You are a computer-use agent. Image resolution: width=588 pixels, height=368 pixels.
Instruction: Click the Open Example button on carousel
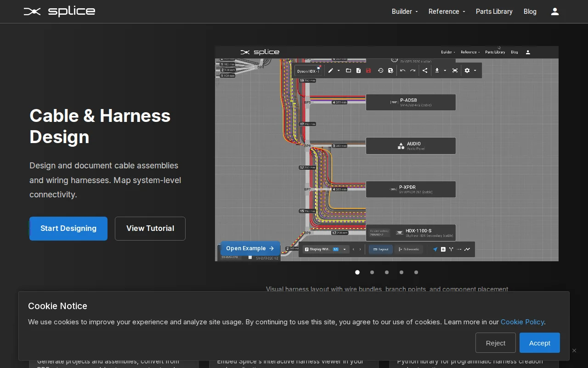250,248
